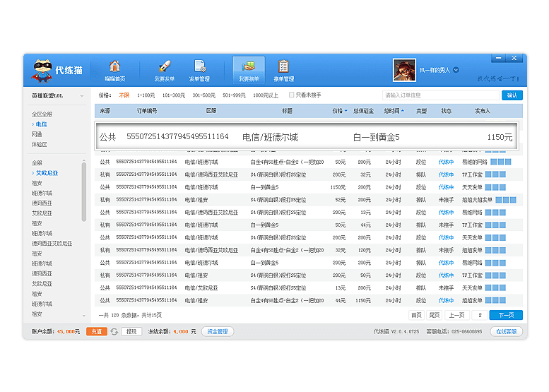549x392 pixels.
Task: Open the username dropdown arrow
Action: click(x=456, y=70)
